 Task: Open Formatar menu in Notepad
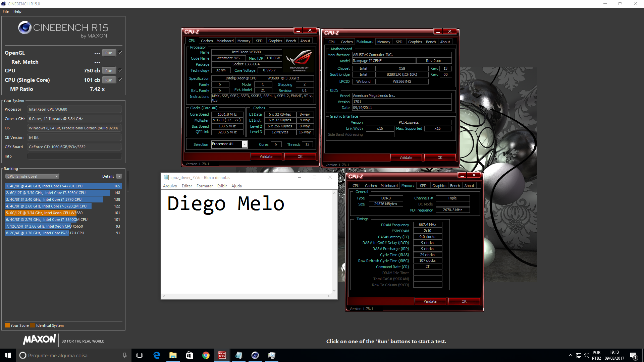[x=205, y=186]
